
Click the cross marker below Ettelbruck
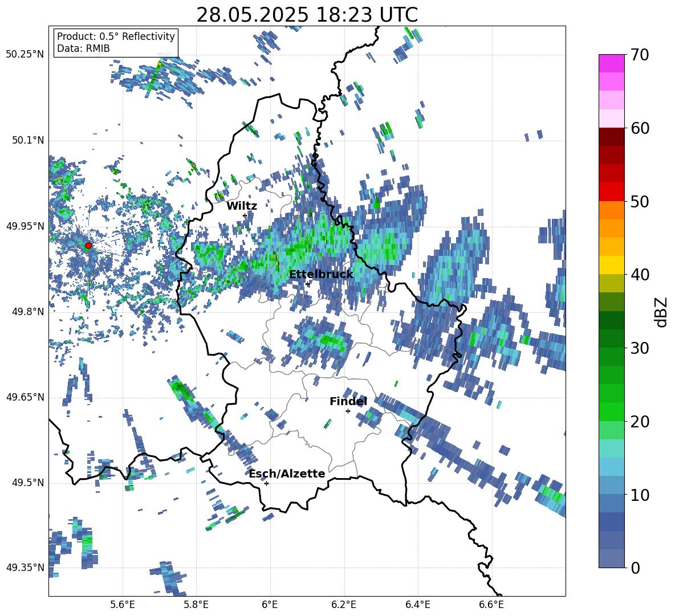coord(307,284)
